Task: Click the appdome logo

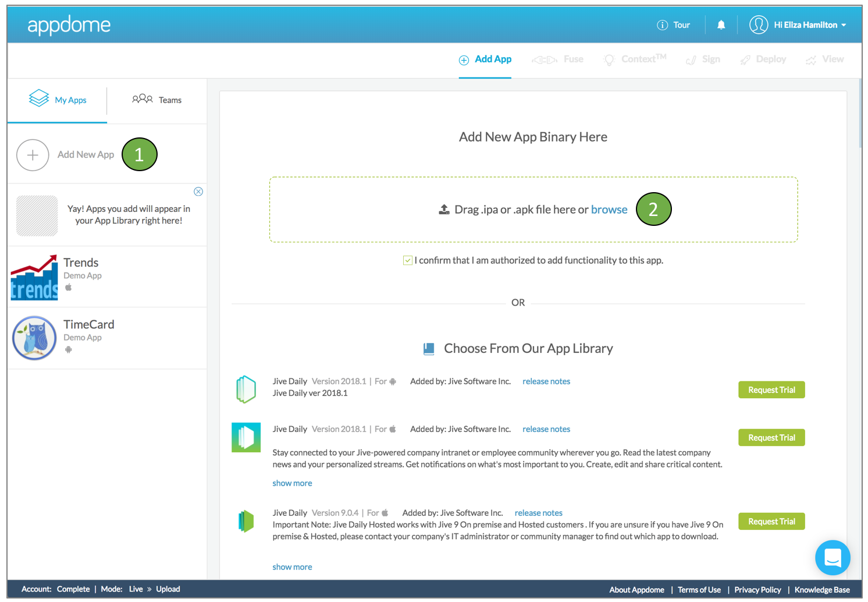Action: coord(69,25)
